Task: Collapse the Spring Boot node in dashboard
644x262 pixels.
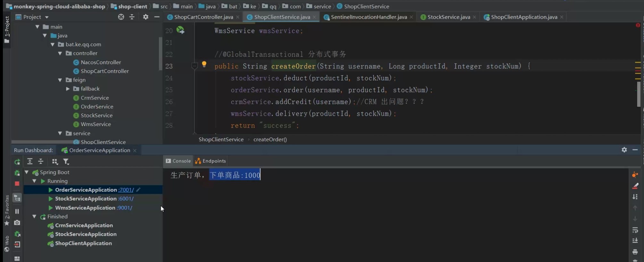Action: click(27, 172)
